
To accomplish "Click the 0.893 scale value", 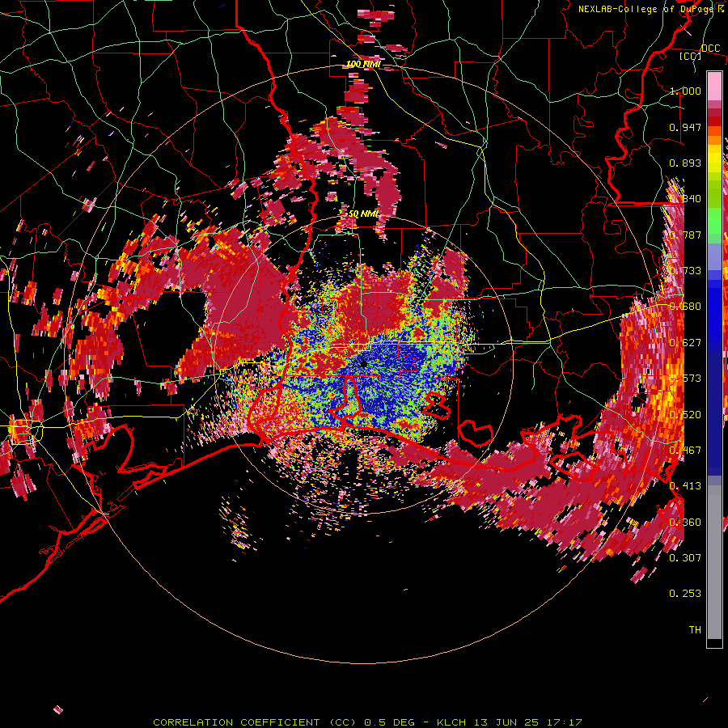I will click(685, 163).
